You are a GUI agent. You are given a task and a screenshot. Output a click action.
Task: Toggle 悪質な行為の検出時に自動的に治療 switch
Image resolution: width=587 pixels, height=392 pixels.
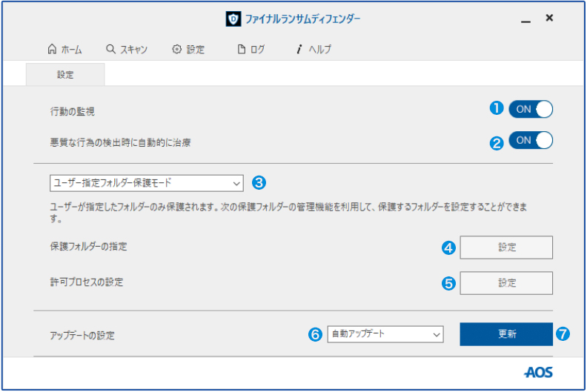point(531,140)
